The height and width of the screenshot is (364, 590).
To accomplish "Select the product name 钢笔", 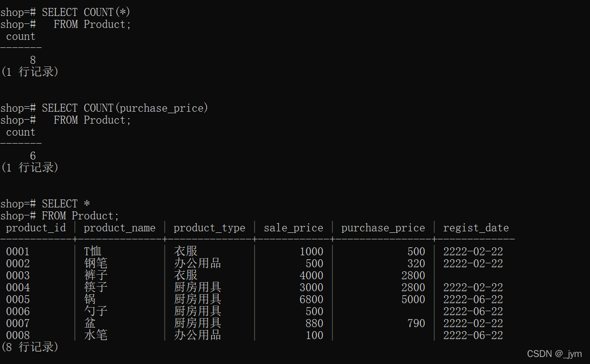I will tap(95, 263).
